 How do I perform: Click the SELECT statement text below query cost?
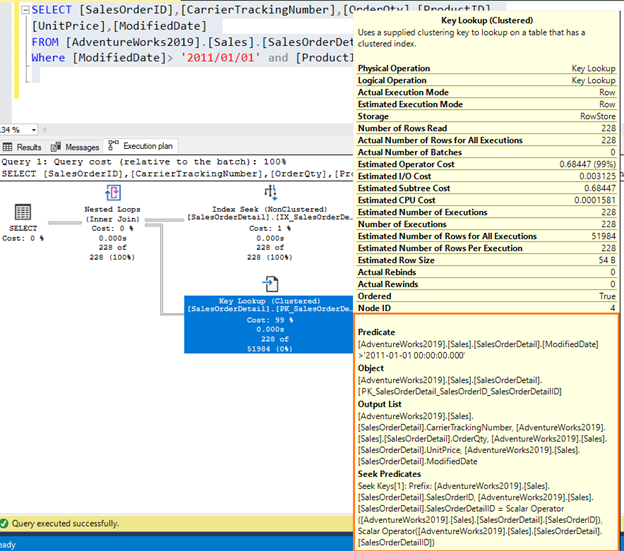pyautogui.click(x=177, y=174)
